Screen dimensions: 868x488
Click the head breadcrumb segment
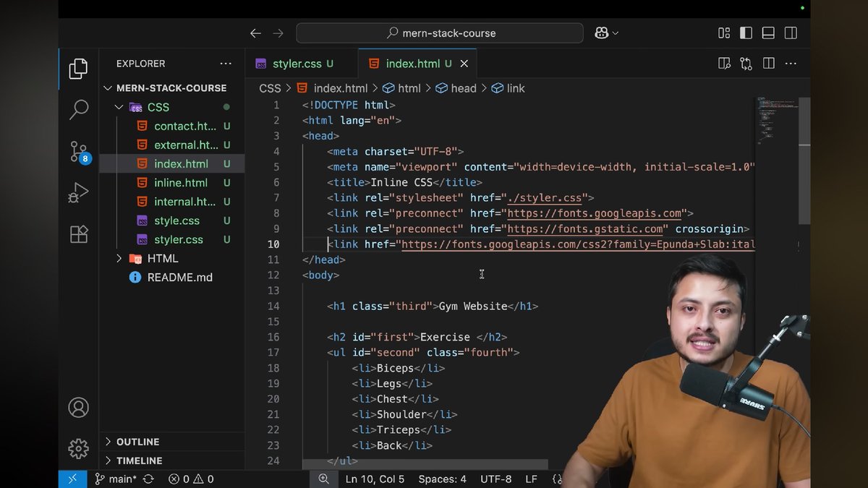tap(456, 88)
